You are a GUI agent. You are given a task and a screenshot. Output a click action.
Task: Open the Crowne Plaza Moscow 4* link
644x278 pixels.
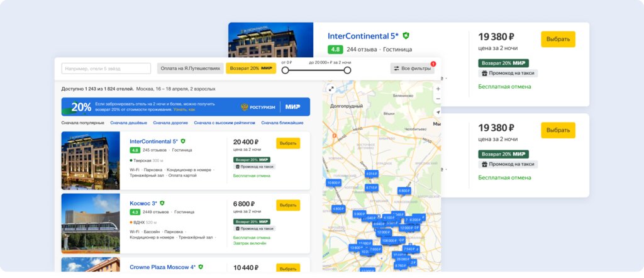(x=163, y=267)
